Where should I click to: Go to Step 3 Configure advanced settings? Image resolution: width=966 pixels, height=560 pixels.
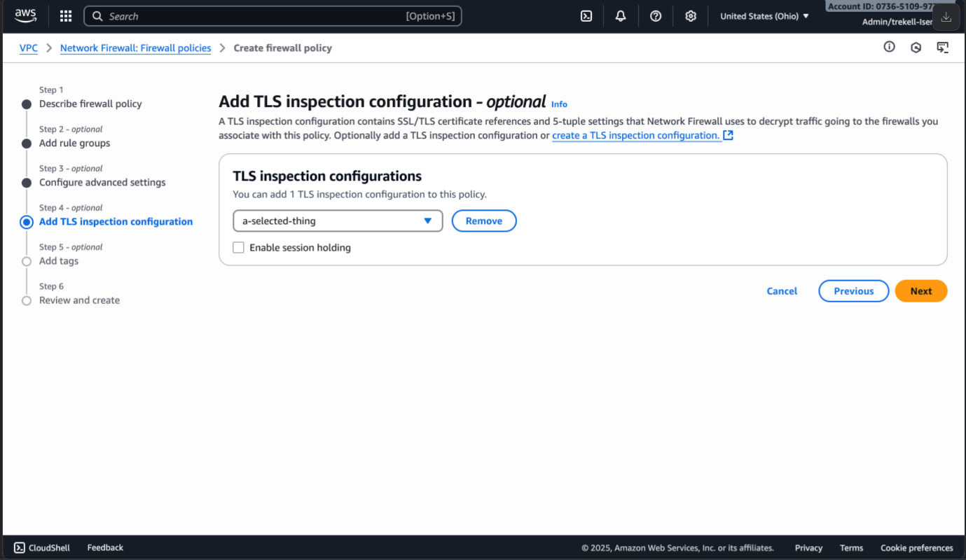pos(102,182)
